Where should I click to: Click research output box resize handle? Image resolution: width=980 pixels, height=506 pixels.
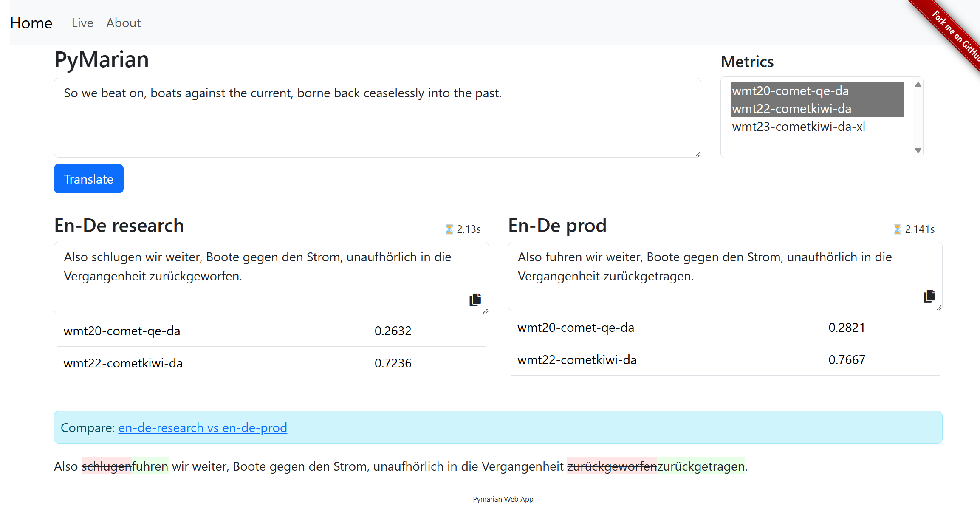coord(485,311)
